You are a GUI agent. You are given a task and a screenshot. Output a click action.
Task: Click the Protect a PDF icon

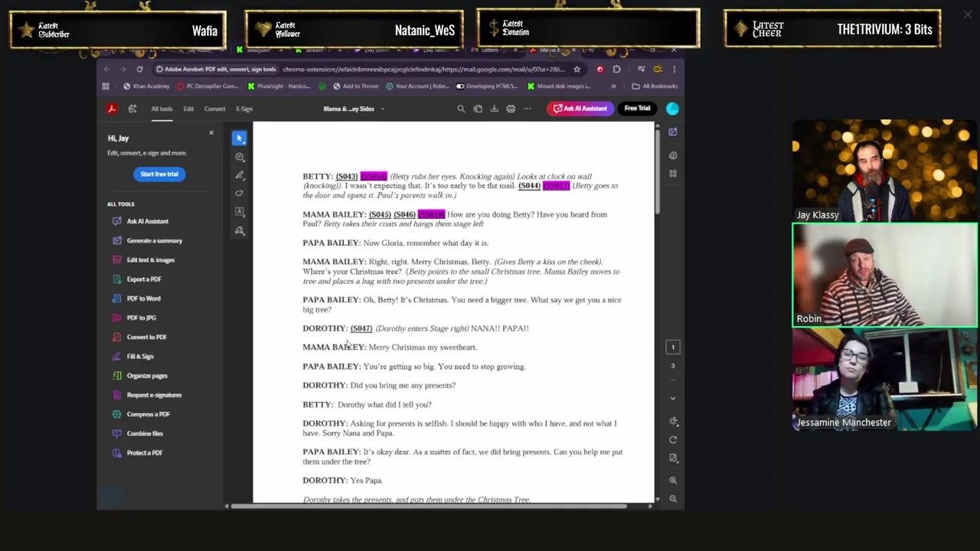(x=116, y=452)
